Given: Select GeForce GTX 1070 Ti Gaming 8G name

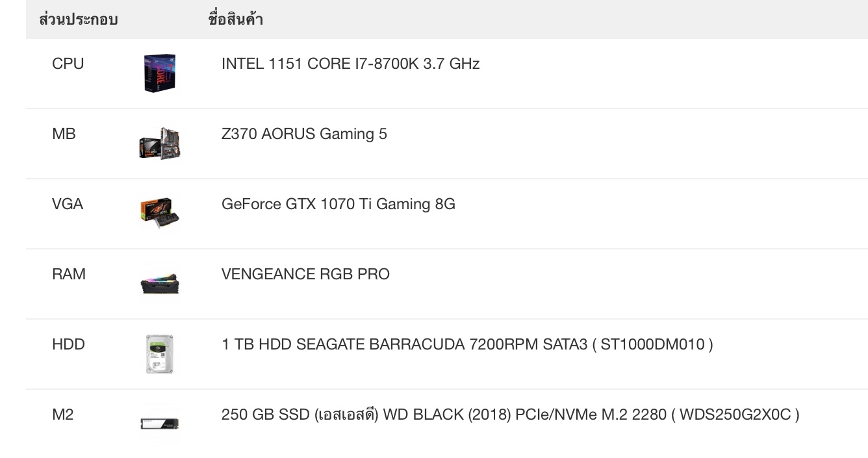Looking at the screenshot, I should pyautogui.click(x=338, y=204).
